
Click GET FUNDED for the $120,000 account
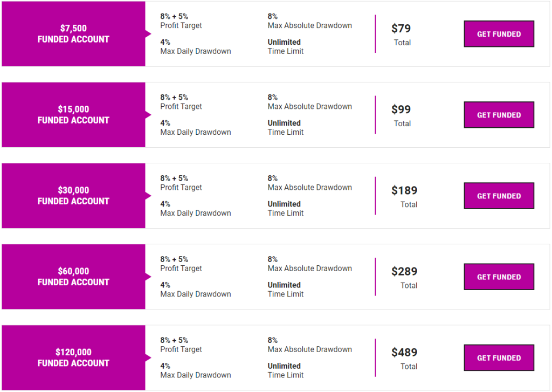[499, 358]
